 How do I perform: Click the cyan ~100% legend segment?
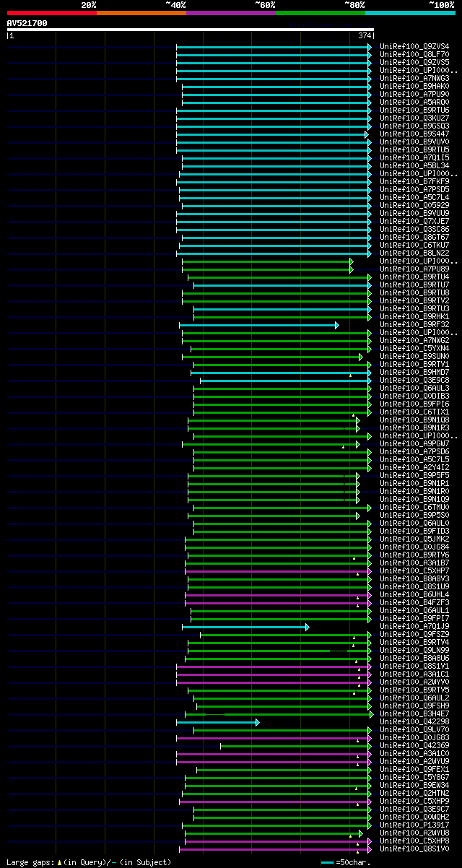[409, 12]
